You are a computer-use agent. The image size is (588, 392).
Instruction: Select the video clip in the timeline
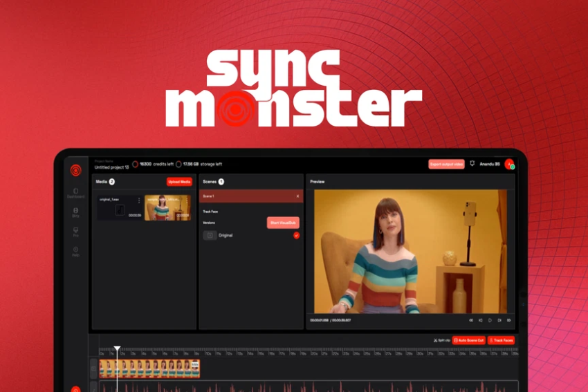tap(149, 368)
